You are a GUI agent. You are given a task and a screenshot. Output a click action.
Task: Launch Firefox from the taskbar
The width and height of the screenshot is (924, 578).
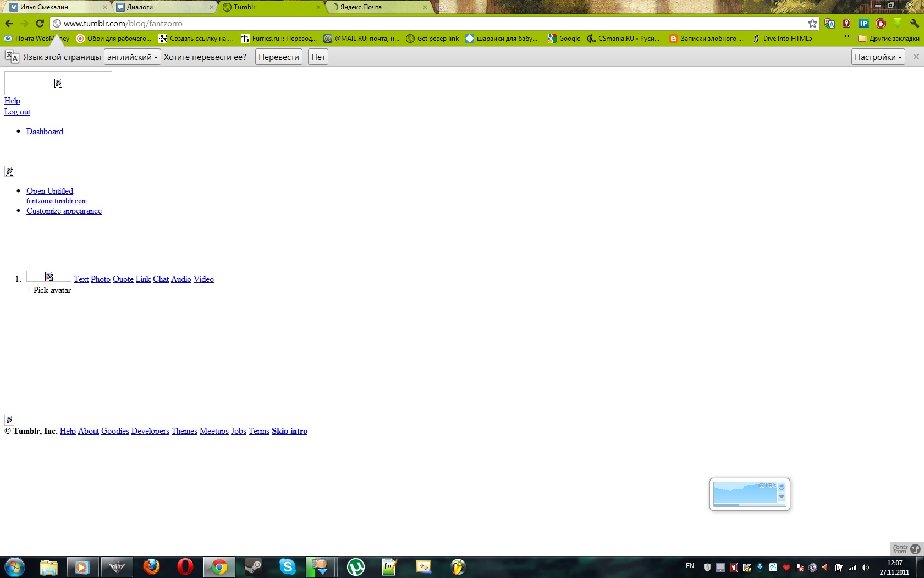(x=151, y=567)
